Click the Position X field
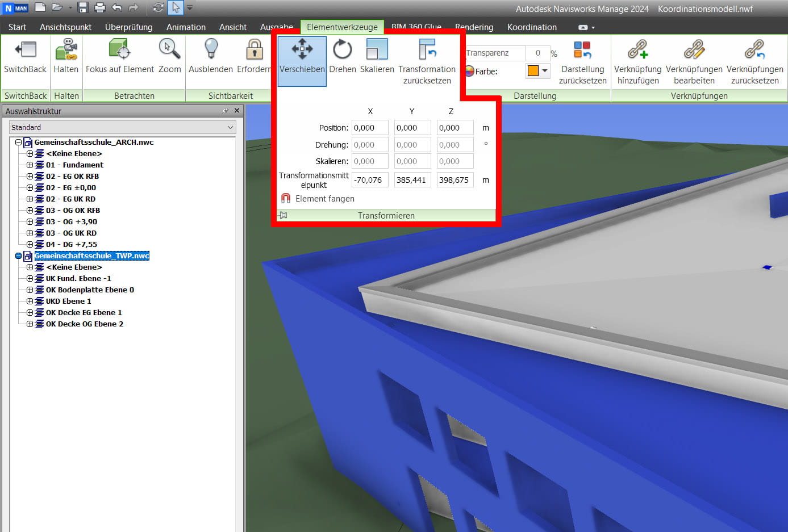This screenshot has height=532, width=788. 370,128
